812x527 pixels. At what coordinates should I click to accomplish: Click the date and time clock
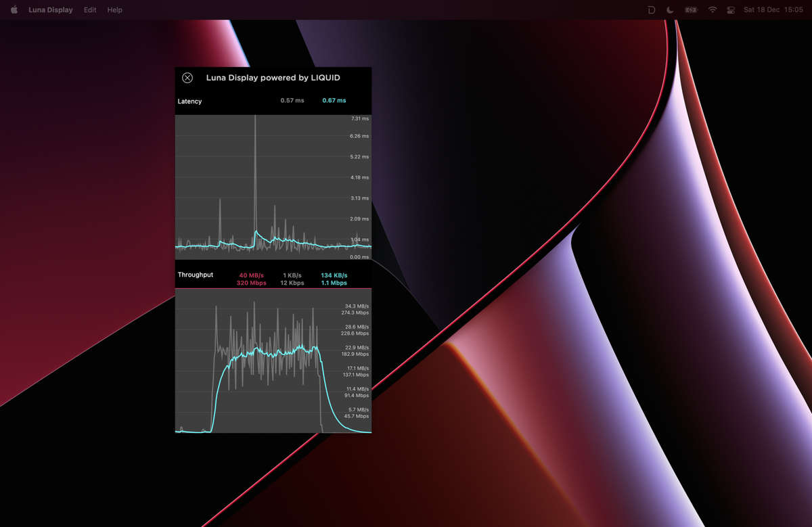click(773, 10)
